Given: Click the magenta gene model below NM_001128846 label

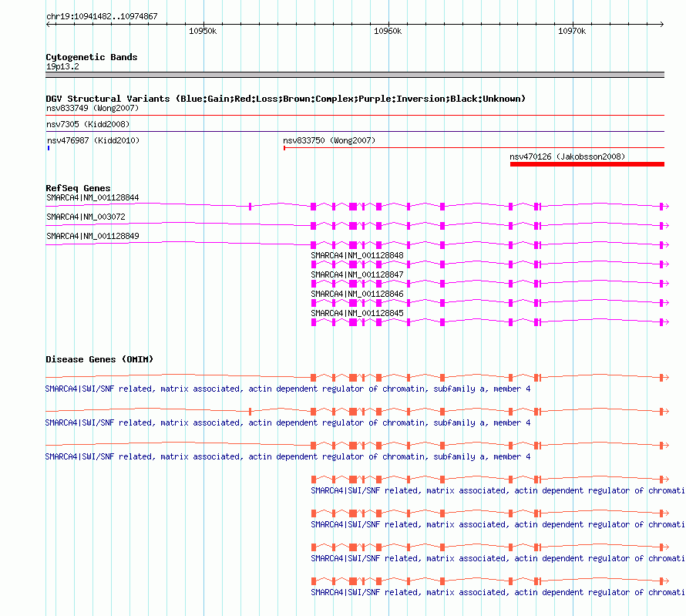Looking at the screenshot, I should pos(490,302).
